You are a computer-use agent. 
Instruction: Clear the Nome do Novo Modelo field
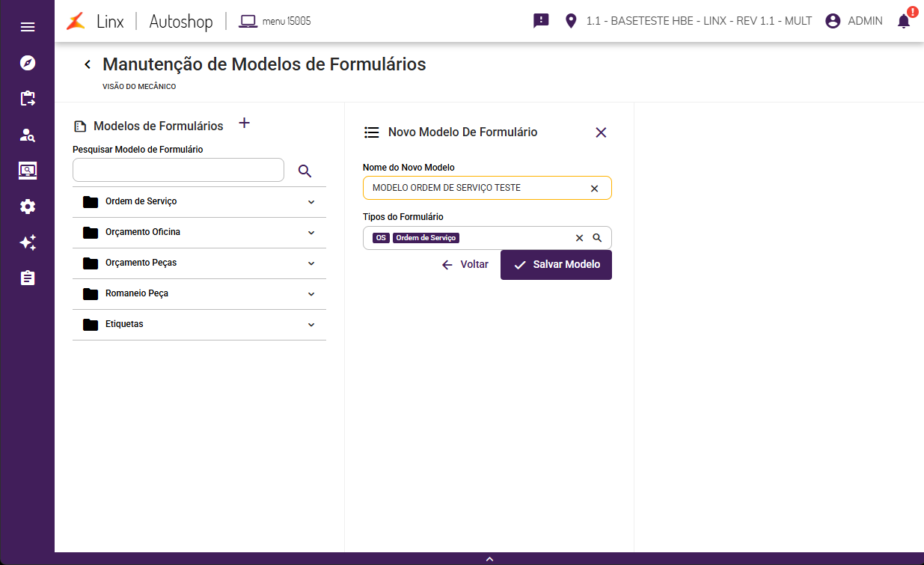(x=595, y=189)
